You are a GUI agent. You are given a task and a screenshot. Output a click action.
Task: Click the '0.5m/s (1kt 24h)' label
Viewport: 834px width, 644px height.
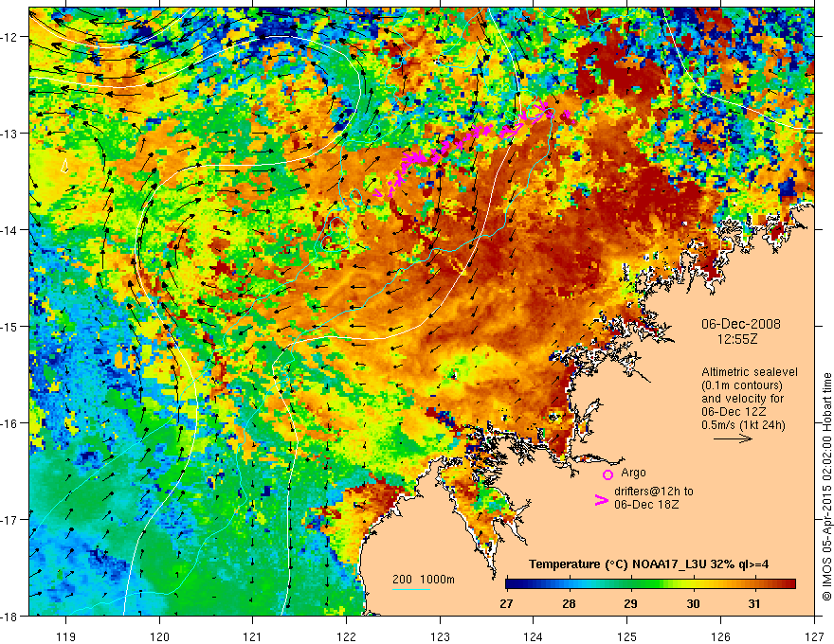[744, 425]
